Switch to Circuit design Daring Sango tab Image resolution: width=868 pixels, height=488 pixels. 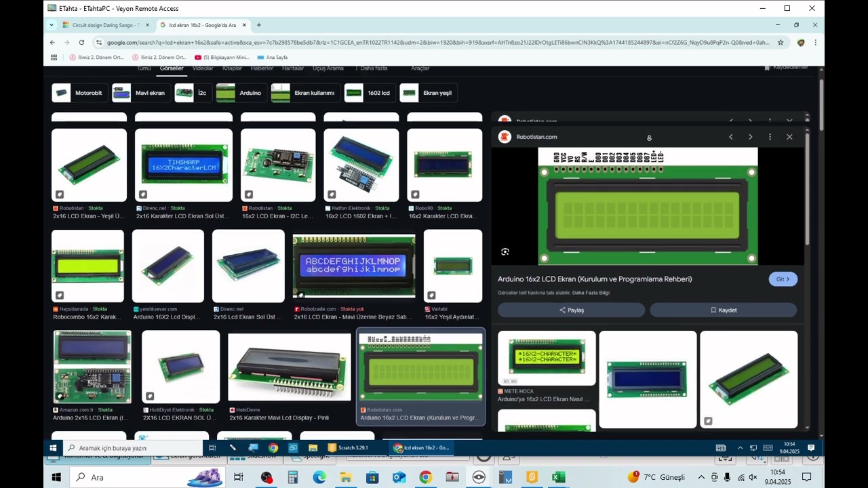pos(106,25)
